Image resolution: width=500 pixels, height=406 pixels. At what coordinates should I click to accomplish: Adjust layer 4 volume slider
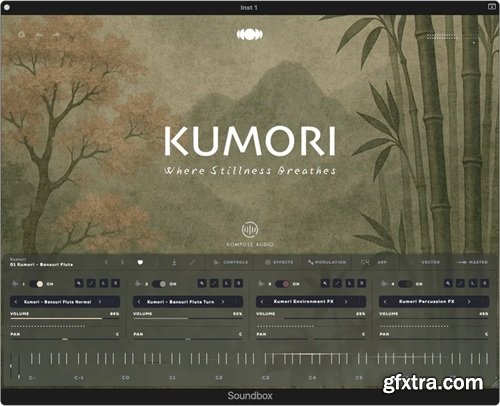pyautogui.click(x=434, y=319)
